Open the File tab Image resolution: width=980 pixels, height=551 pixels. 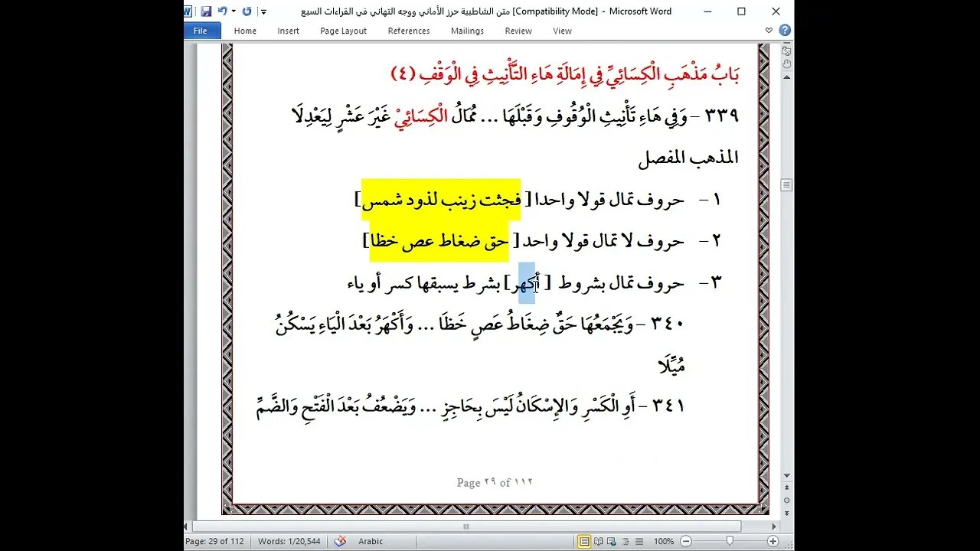(201, 31)
